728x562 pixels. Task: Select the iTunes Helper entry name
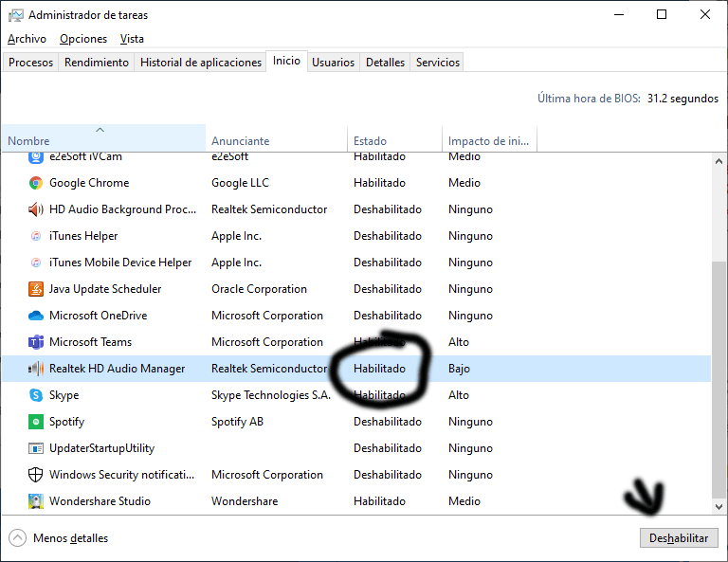[83, 236]
